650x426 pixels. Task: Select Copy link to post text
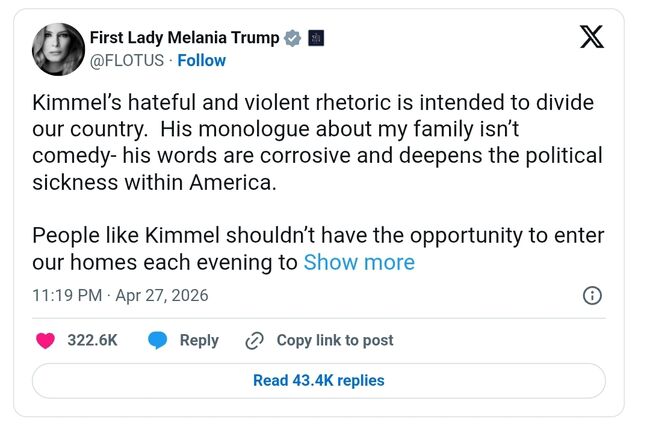335,340
